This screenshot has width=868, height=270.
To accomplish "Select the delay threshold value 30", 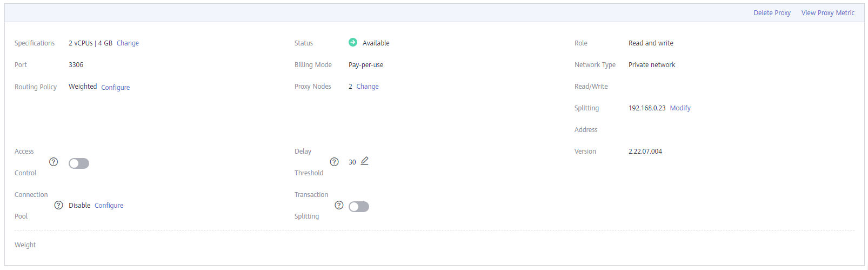I will click(352, 162).
